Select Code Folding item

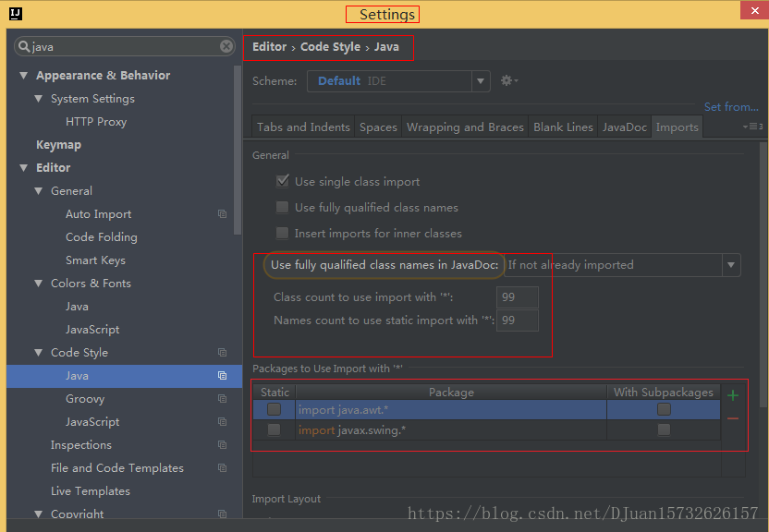coord(102,237)
